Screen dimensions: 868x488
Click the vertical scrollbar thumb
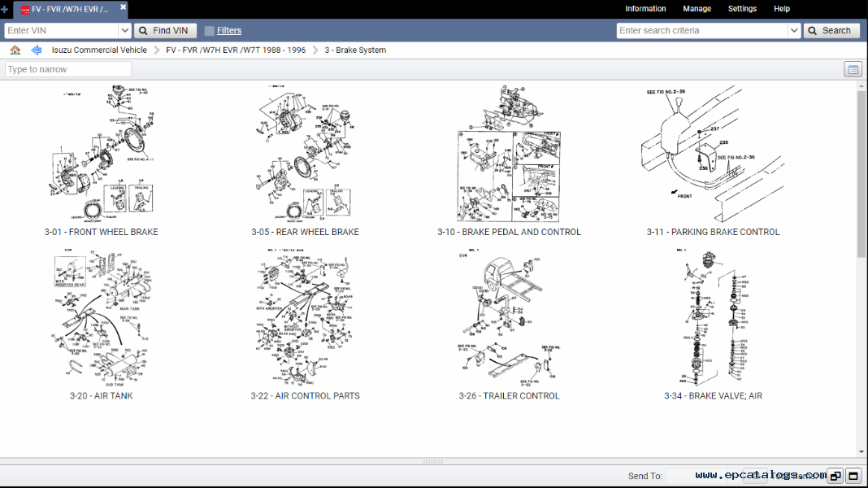point(861,174)
